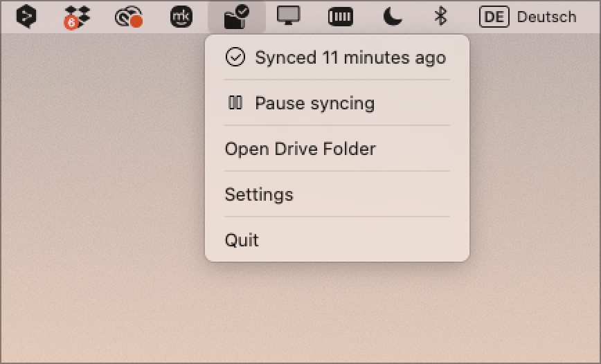Click the Deutsch input language label
The height and width of the screenshot is (364, 601).
click(x=546, y=17)
